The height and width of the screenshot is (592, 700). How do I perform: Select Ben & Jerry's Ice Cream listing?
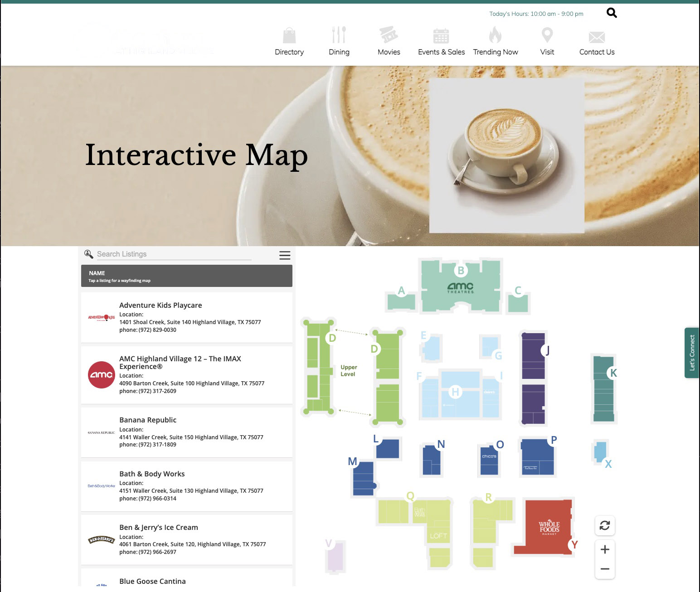(187, 540)
